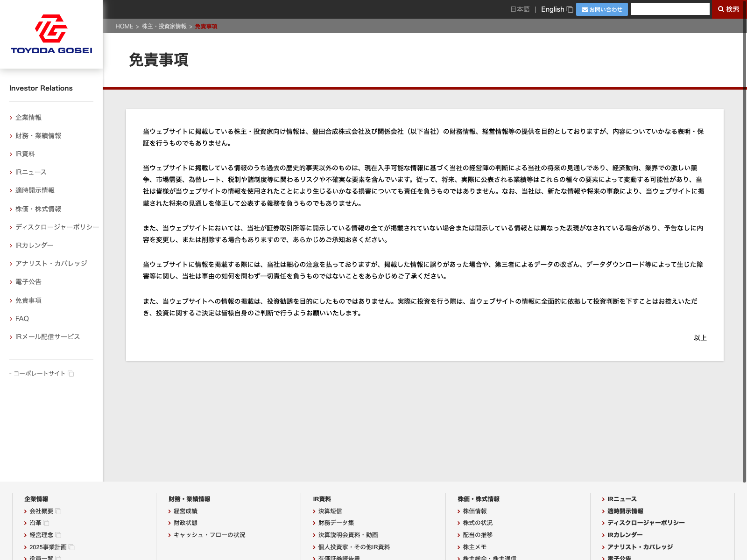Switch language to 日本語
747x560 pixels.
click(x=520, y=9)
